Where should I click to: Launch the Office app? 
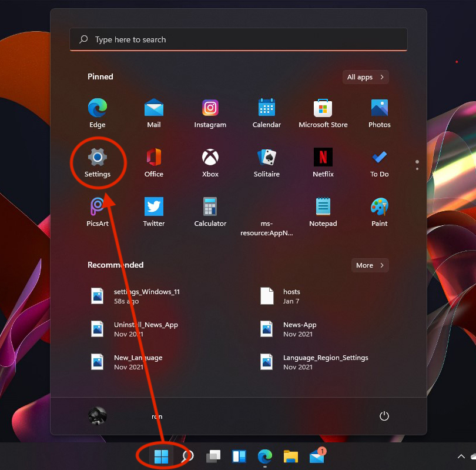tap(154, 162)
